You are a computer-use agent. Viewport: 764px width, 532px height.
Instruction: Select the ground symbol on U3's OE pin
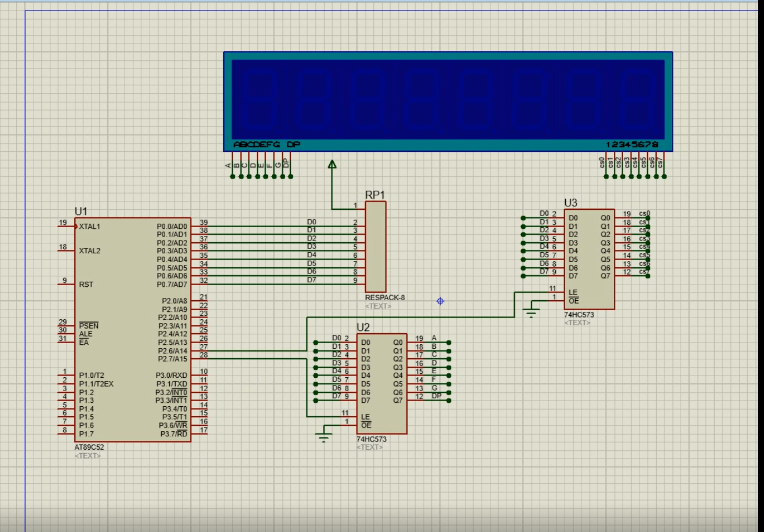[x=531, y=313]
